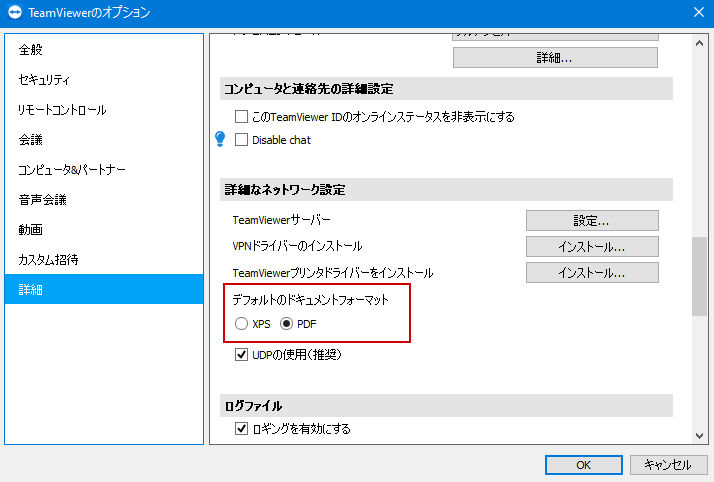Click the scrollbar up arrow
Image resolution: width=714 pixels, height=482 pixels.
tap(699, 44)
